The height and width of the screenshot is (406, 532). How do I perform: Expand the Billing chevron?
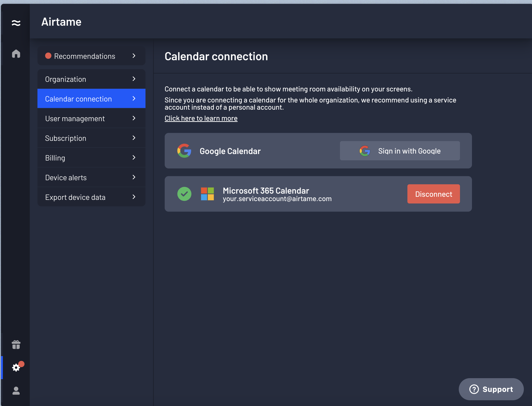(x=134, y=158)
